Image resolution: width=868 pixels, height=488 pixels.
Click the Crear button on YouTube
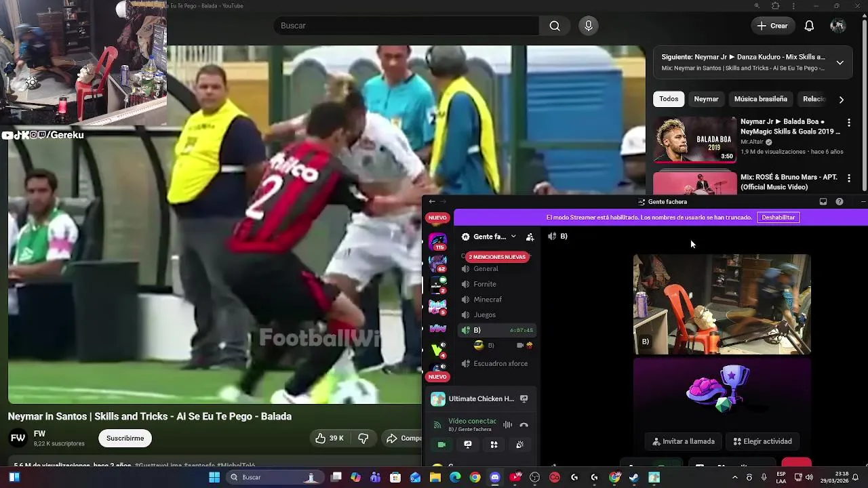point(772,26)
